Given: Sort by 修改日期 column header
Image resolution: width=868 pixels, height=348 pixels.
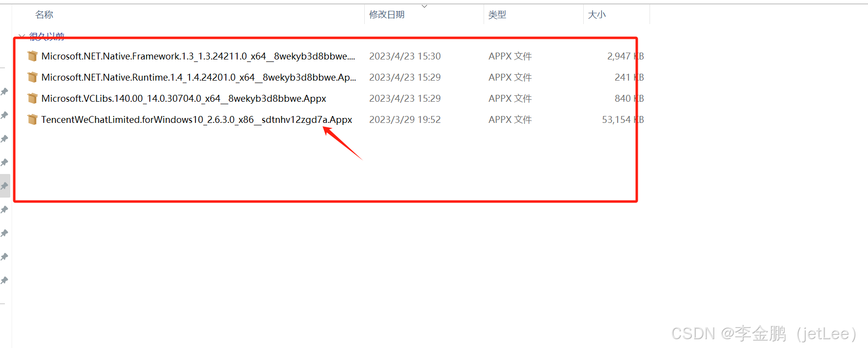Looking at the screenshot, I should tap(387, 15).
